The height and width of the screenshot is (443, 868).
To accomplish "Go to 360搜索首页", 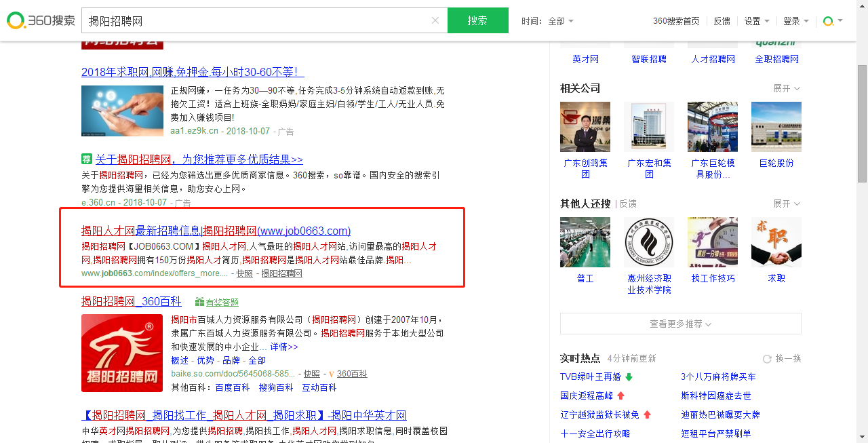I will (676, 21).
